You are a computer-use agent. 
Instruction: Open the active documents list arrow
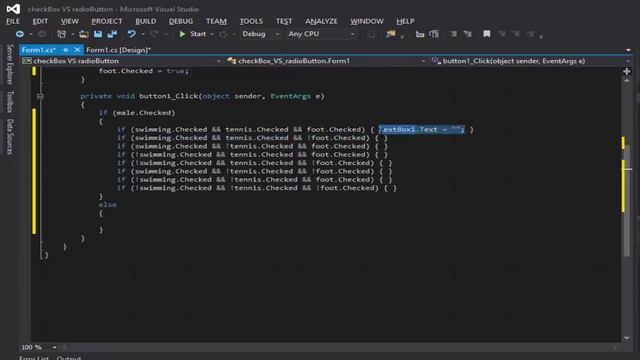[628, 50]
